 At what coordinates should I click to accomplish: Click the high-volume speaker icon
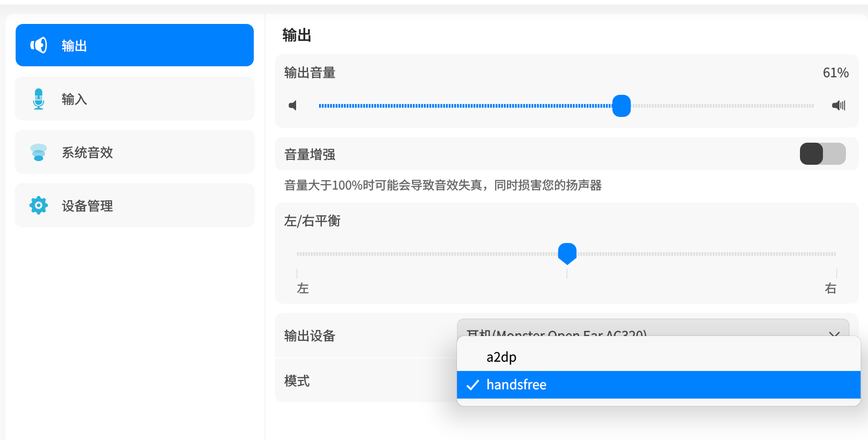(x=839, y=105)
